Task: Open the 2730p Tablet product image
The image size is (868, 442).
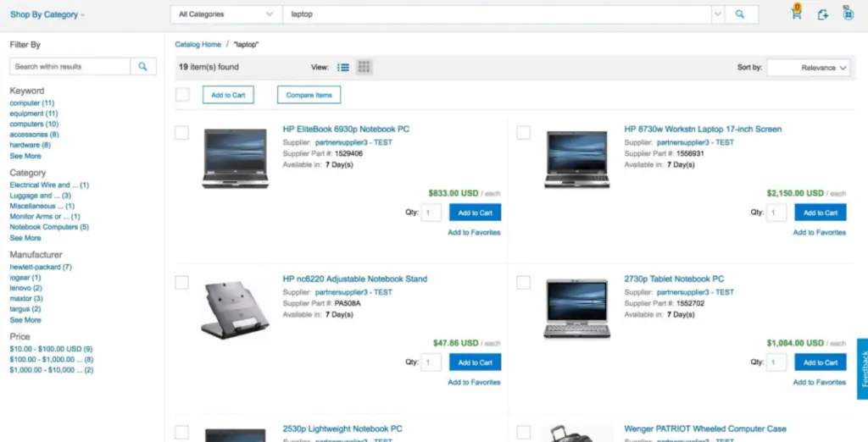Action: (576, 309)
